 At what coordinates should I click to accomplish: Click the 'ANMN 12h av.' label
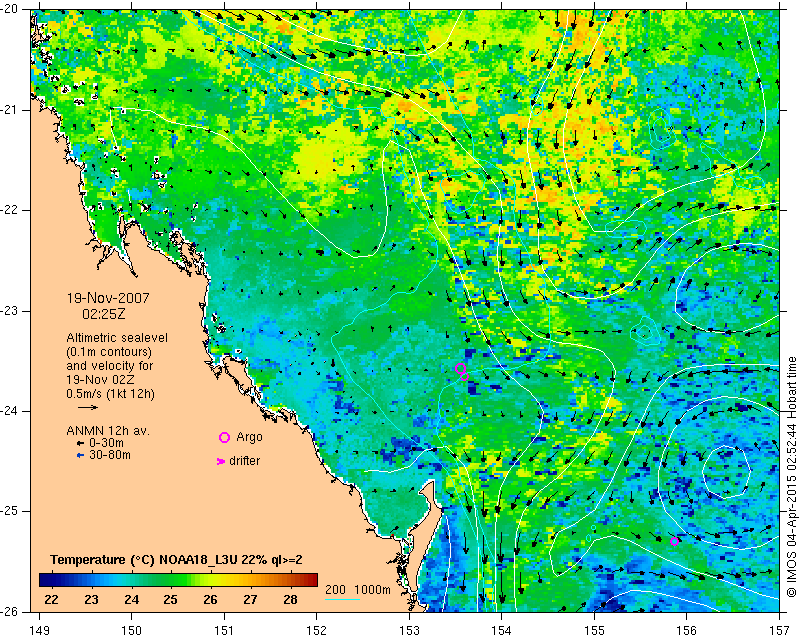point(108,431)
